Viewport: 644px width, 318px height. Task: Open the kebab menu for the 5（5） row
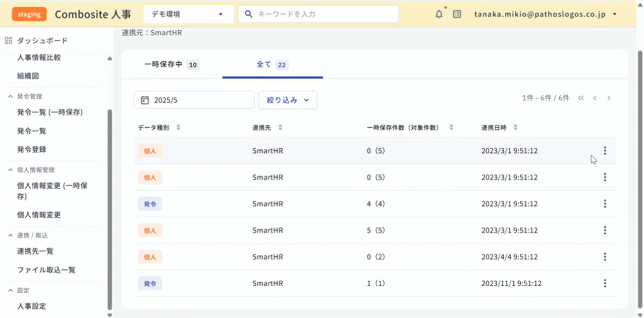pos(605,230)
